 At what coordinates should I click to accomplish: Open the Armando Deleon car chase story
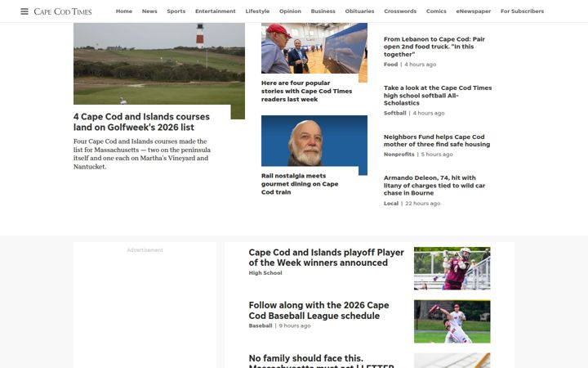434,186
